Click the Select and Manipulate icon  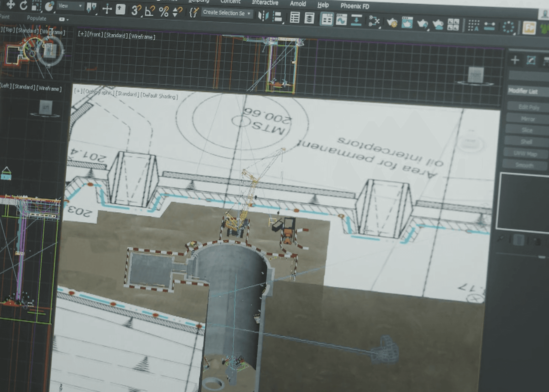click(107, 9)
